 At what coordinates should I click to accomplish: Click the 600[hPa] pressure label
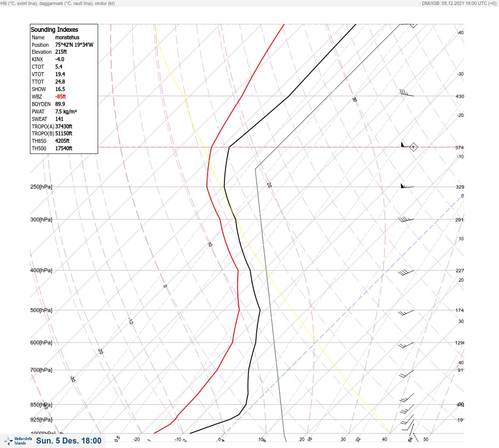(41, 342)
